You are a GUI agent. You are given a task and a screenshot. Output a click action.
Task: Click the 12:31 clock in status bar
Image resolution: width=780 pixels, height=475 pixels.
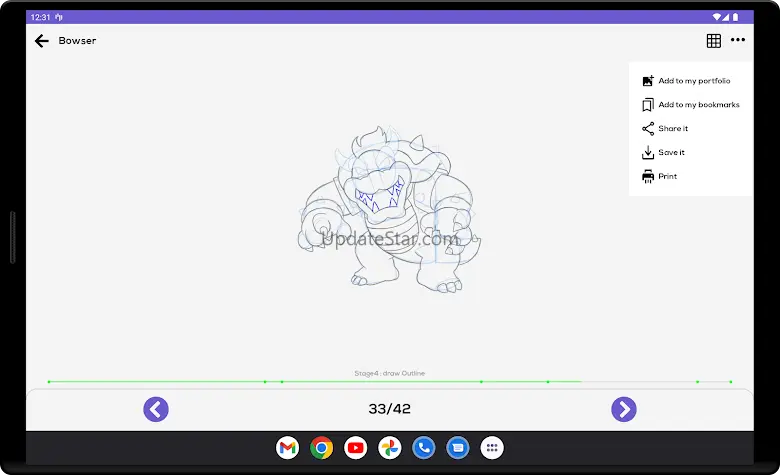click(x=40, y=17)
